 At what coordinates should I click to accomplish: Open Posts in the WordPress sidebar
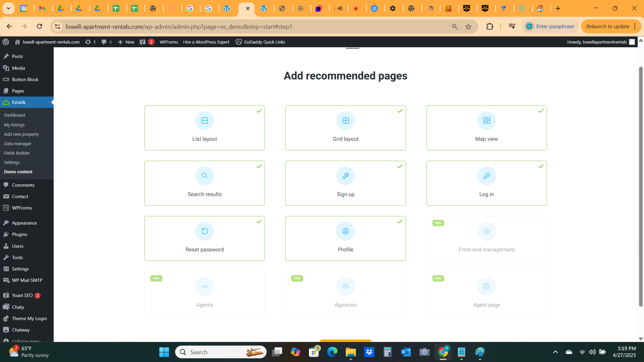27,56
